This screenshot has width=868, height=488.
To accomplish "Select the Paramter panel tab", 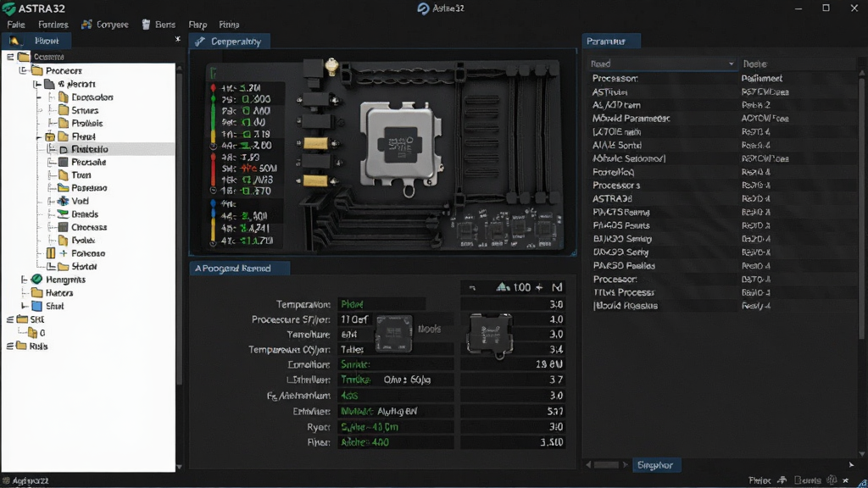I will click(611, 41).
